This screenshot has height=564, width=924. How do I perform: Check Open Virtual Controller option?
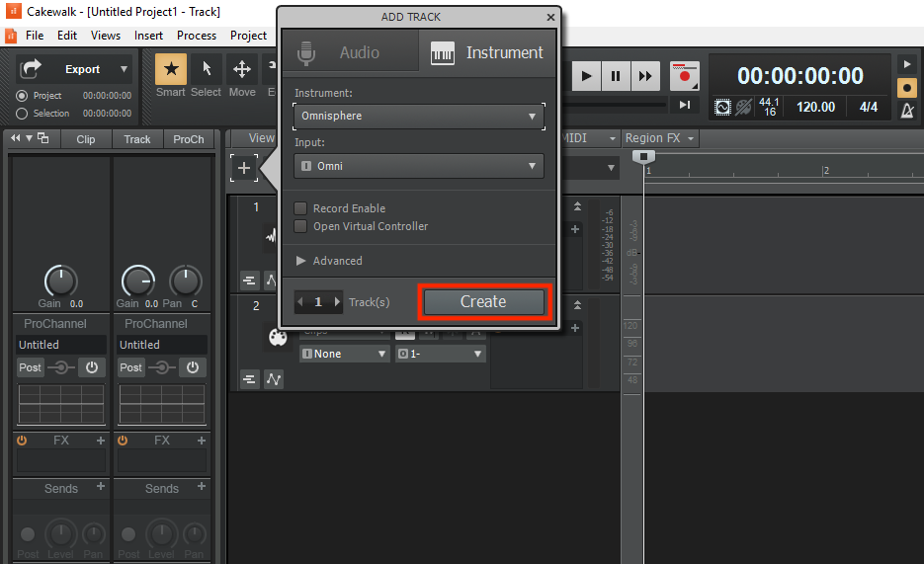point(300,226)
